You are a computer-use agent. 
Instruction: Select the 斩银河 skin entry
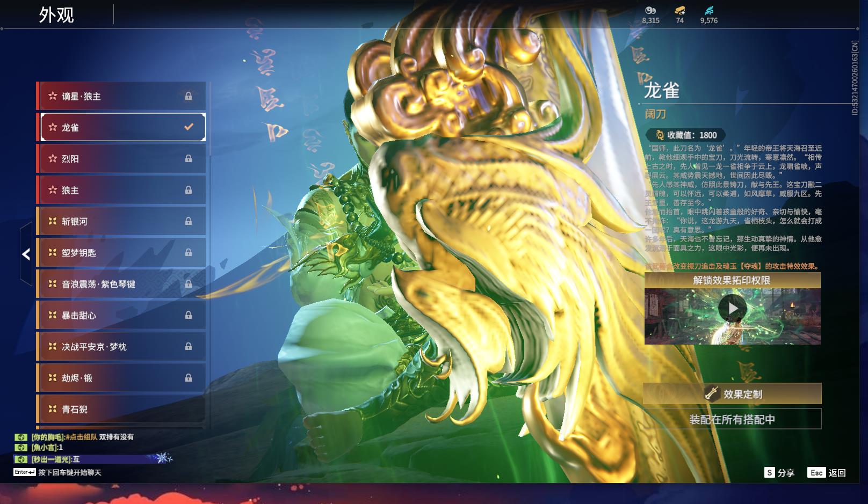pos(121,221)
